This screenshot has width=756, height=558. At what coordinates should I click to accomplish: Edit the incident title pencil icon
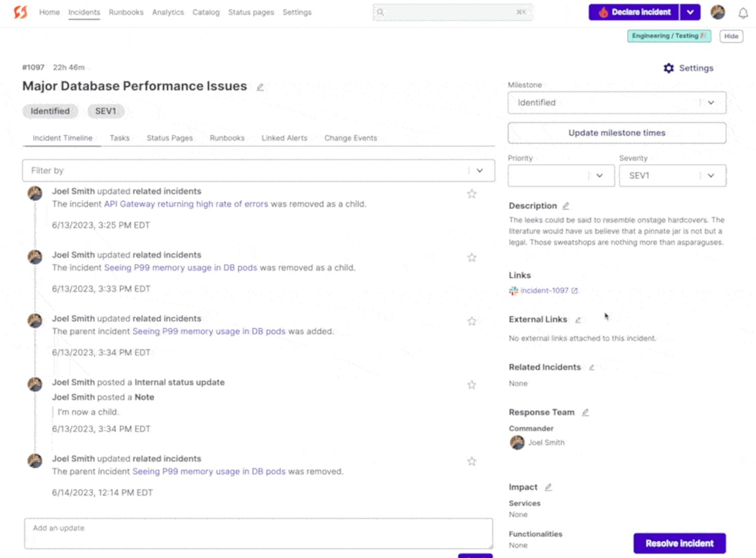point(260,87)
